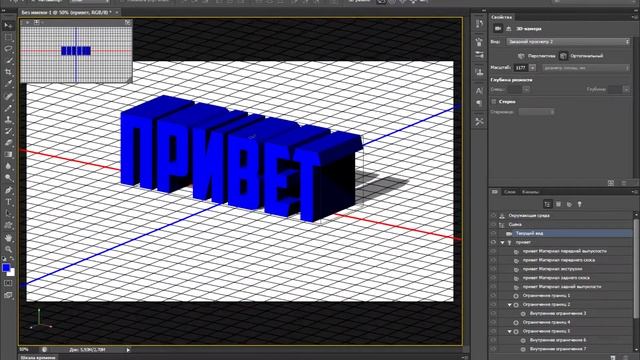Screen dimensions: 640x360
Task: Open the scale units dropdown
Action: pos(586,68)
